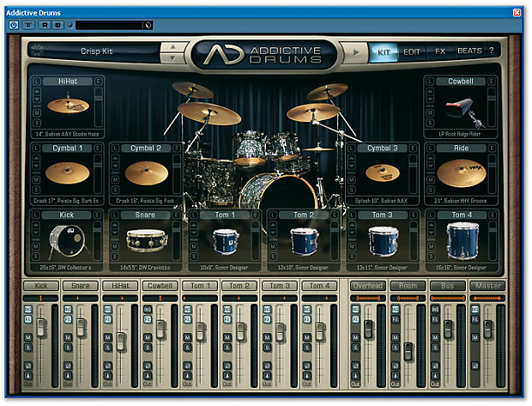532x406 pixels.
Task: Click the Tom 4 slot Load icon
Action: (431, 215)
